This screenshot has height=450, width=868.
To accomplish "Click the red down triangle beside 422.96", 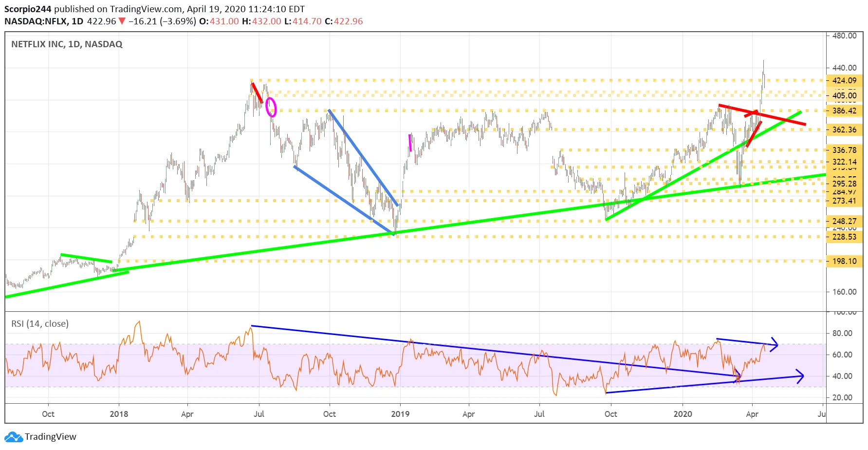I will pos(122,21).
